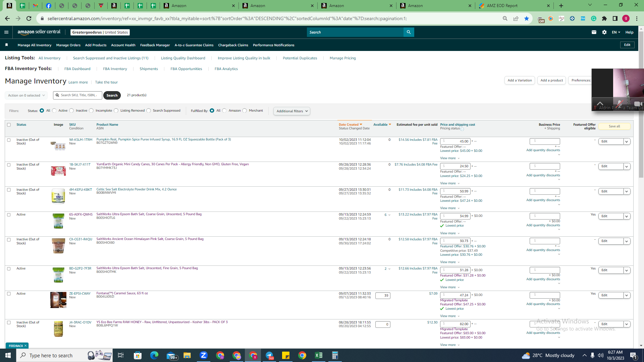Expand View more for YumEarth Candy Canes
Viewport: 644px width, 362px height.
(450, 183)
